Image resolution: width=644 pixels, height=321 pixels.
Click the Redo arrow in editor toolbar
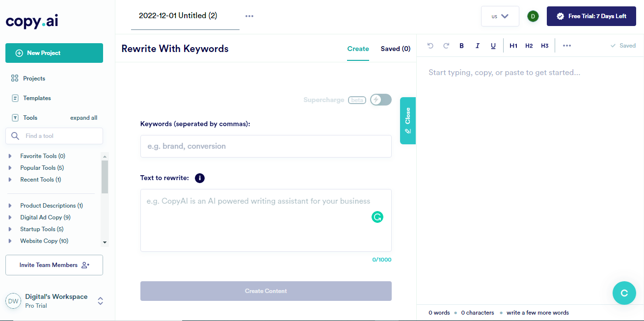coord(446,46)
